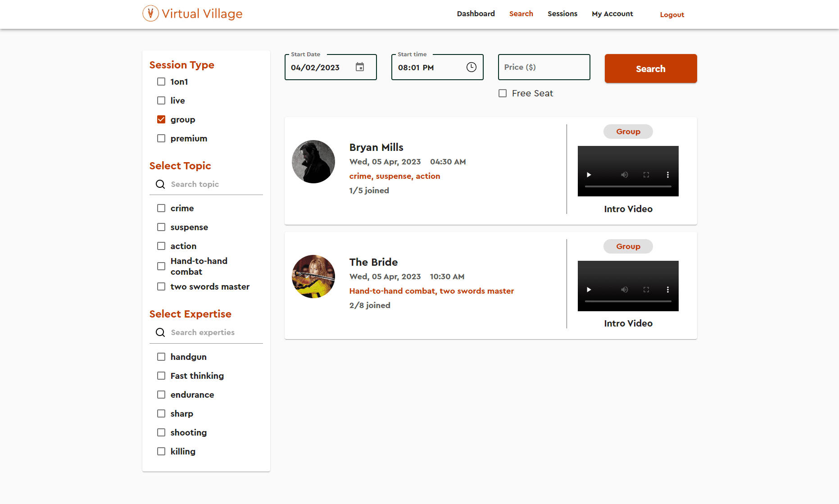
Task: Click the Virtual Village logo icon
Action: (150, 14)
